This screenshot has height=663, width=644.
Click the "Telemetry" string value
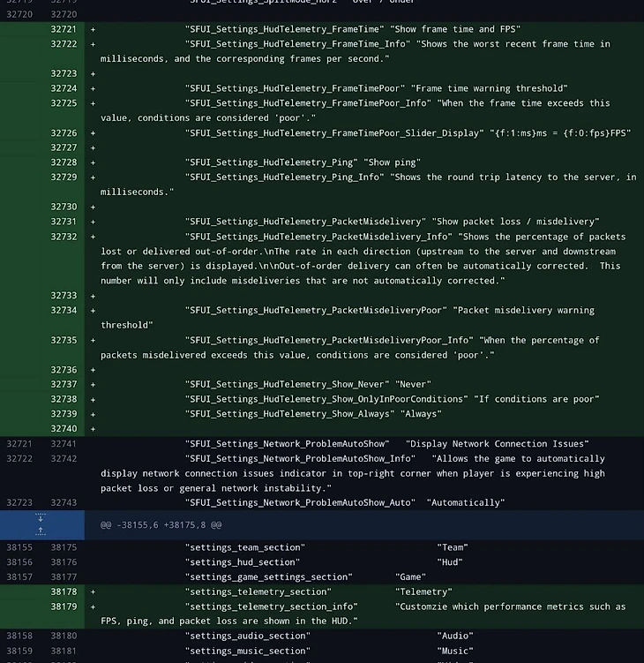pyautogui.click(x=423, y=592)
